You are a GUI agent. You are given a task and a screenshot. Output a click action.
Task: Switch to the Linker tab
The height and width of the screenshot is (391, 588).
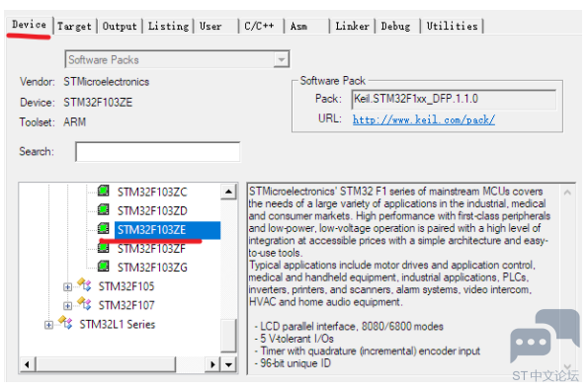click(352, 27)
